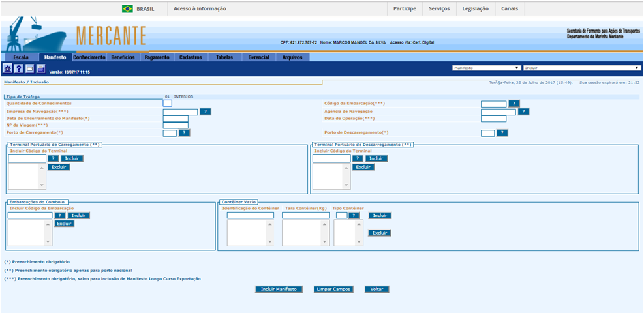This screenshot has width=644, height=313.
Task: Open Porto de Descarregamento lookup help
Action: pos(502,133)
